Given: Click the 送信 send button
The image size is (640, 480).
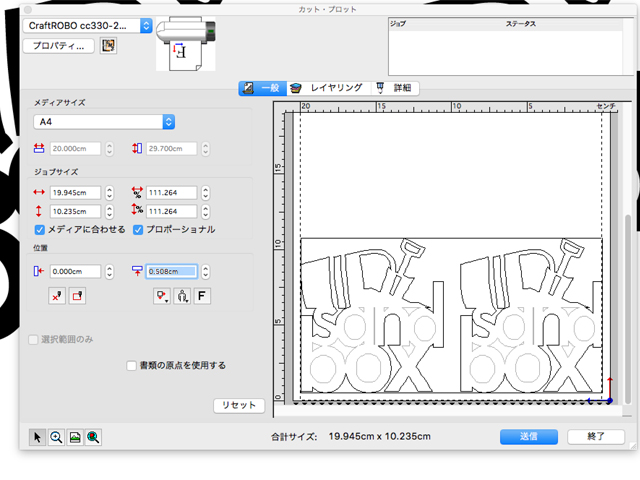Looking at the screenshot, I should 528,437.
